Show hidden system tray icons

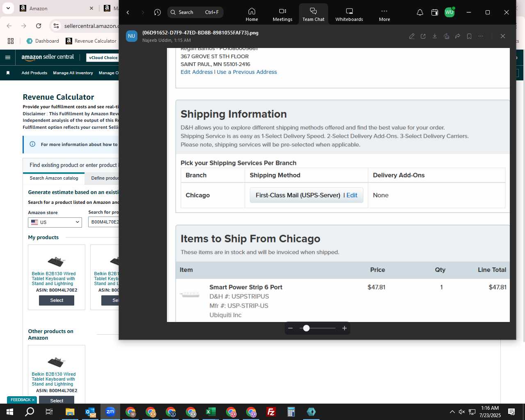click(x=452, y=412)
